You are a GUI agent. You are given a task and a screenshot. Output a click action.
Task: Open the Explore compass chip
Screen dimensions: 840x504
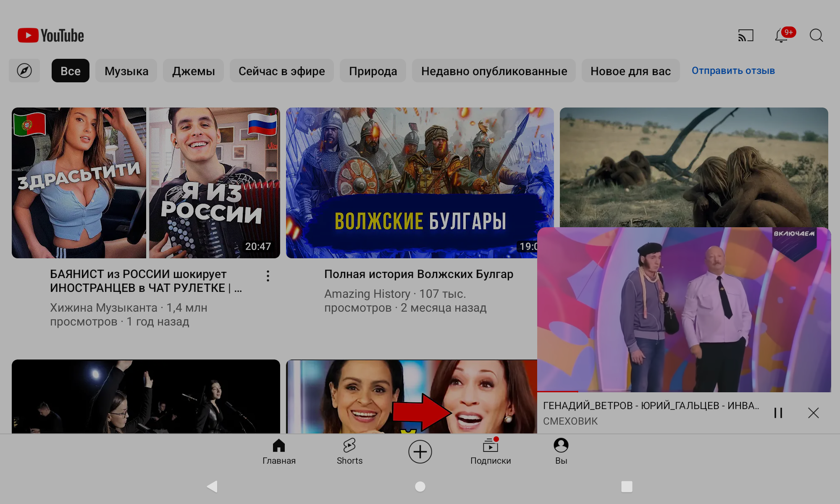pyautogui.click(x=24, y=71)
